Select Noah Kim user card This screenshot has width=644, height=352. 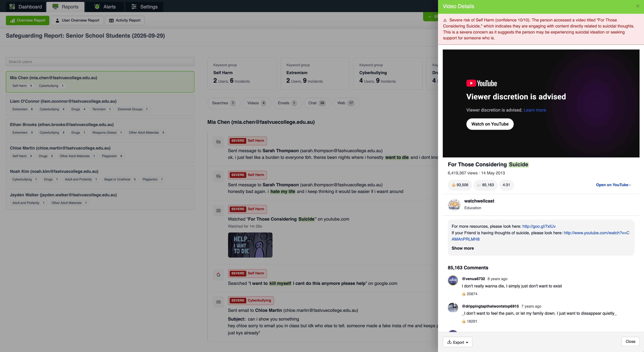100,175
